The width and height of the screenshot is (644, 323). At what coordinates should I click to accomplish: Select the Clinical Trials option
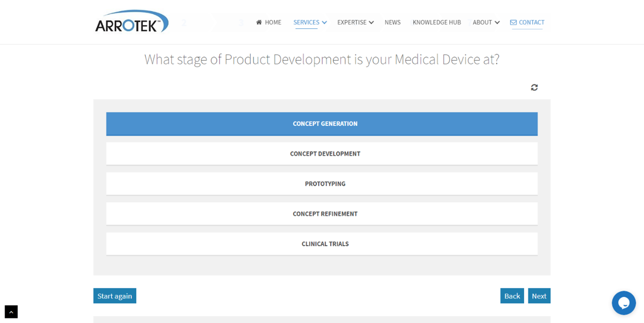322,244
